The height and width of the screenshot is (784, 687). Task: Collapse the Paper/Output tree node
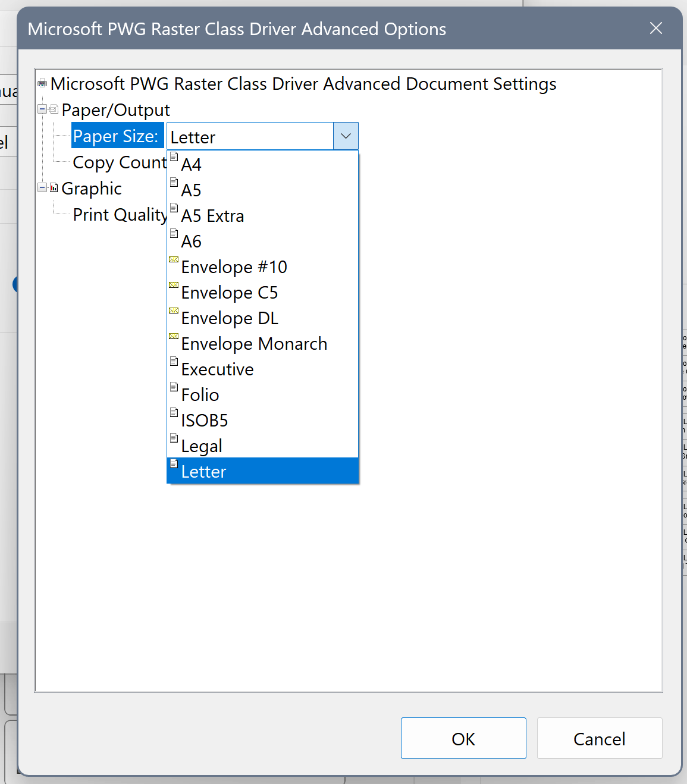click(42, 109)
